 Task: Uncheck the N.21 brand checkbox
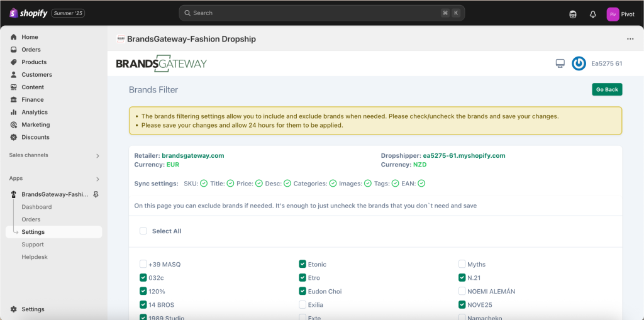pyautogui.click(x=462, y=278)
